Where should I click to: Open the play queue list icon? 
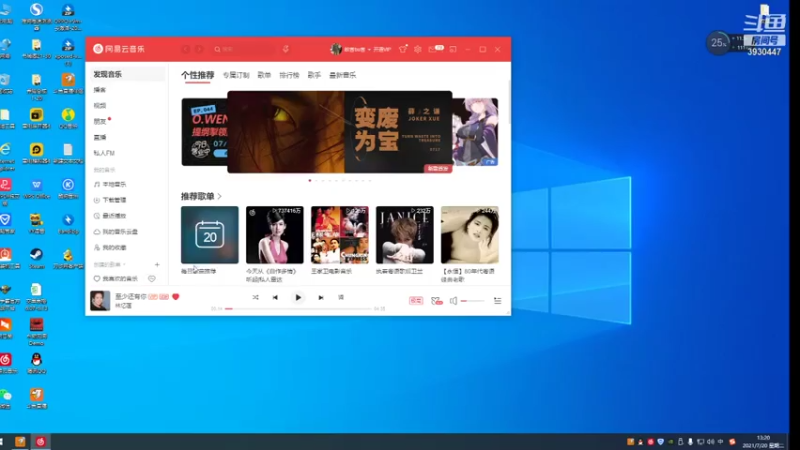(497, 301)
